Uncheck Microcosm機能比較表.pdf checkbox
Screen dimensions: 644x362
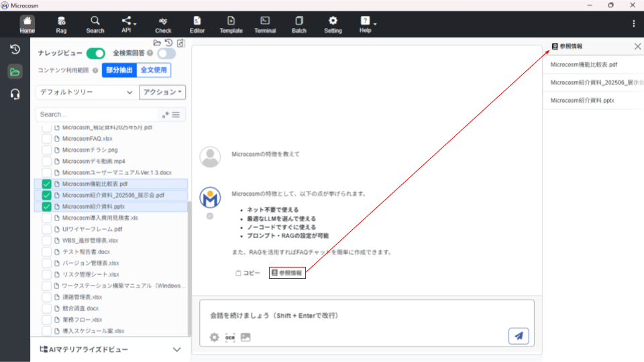pos(46,184)
